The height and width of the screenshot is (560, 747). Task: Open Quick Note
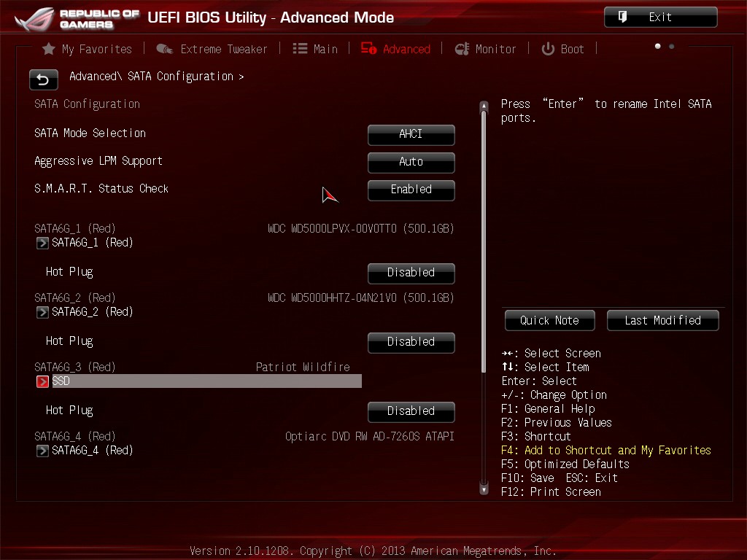pos(550,321)
